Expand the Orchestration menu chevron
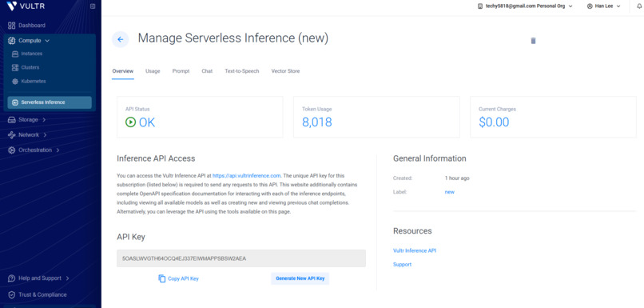 click(x=58, y=150)
